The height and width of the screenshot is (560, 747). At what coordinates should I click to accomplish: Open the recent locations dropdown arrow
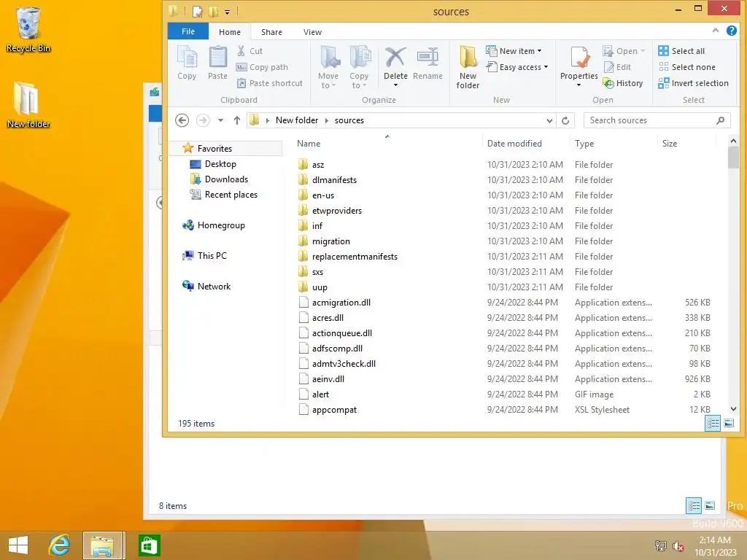[x=220, y=120]
